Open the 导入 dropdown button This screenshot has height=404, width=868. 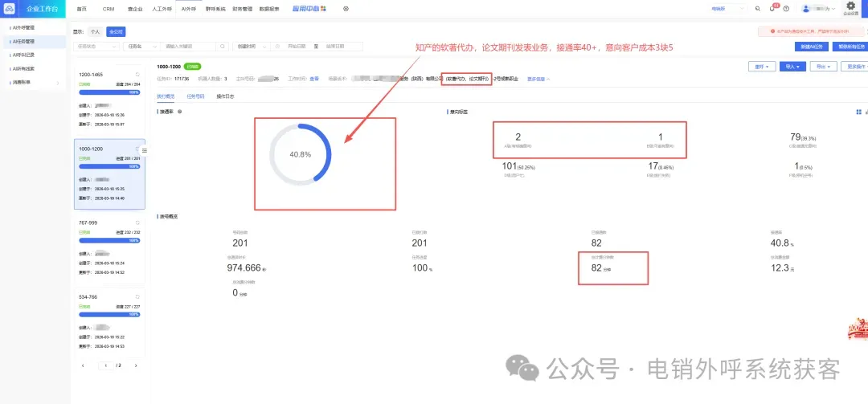point(792,67)
